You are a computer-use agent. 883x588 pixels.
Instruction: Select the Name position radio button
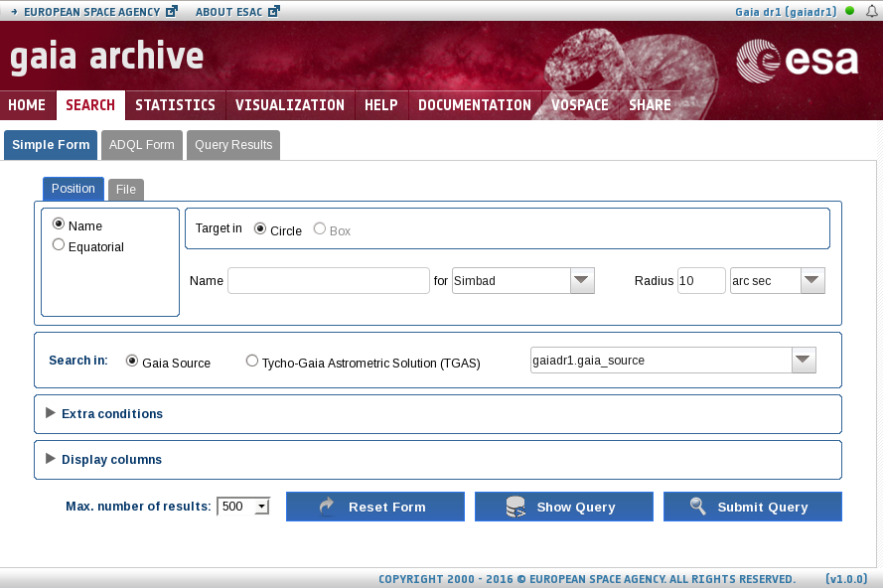pyautogui.click(x=58, y=223)
